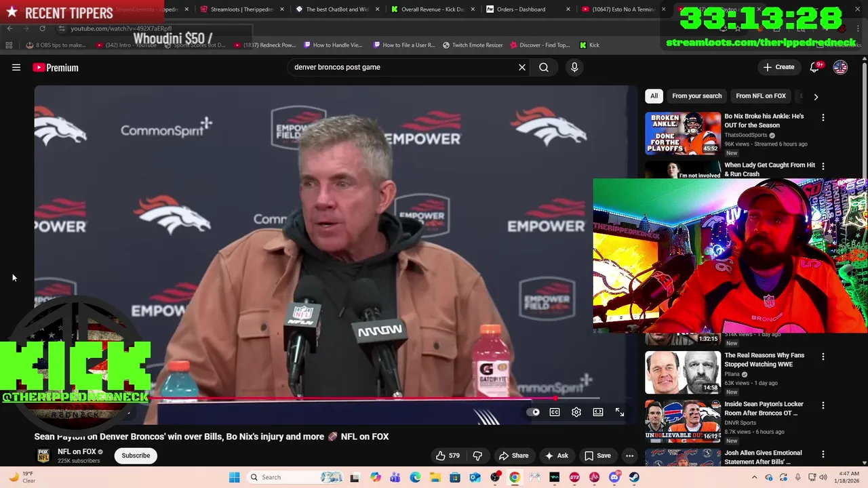The image size is (868, 488).
Task: Close the Streamloots tab
Action: coord(282,9)
